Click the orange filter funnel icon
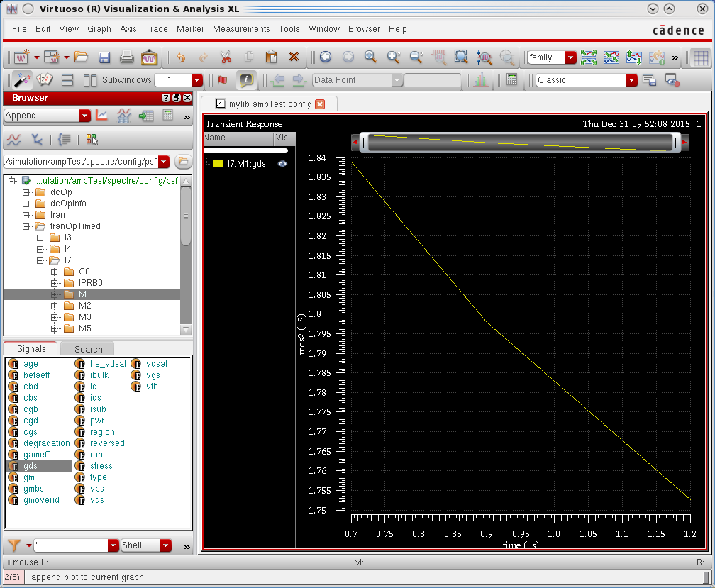Screen dimensions: 715x588 click(x=14, y=545)
